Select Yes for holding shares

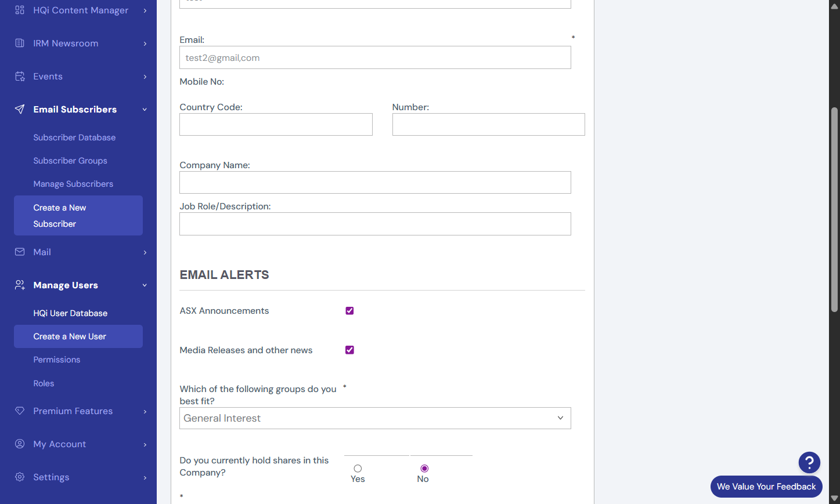pyautogui.click(x=358, y=469)
